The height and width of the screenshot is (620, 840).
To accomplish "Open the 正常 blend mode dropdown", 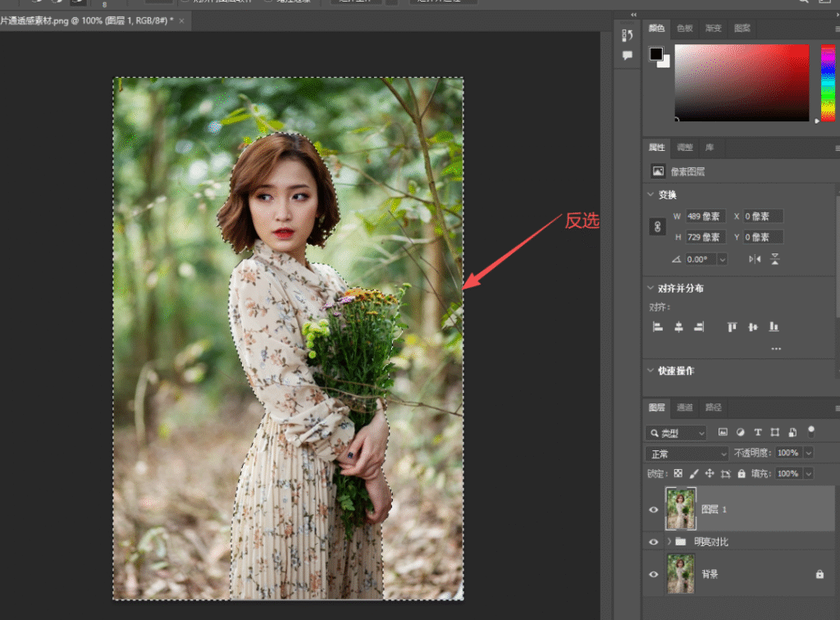I will [x=687, y=454].
